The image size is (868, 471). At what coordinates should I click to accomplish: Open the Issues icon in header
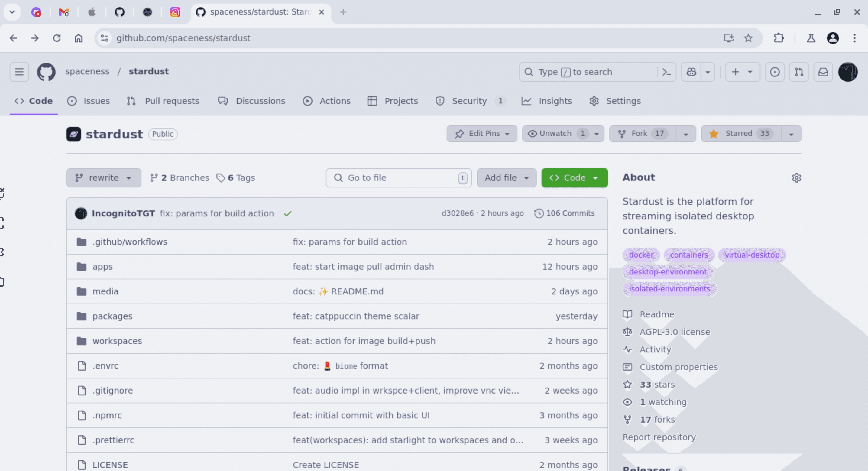(775, 72)
